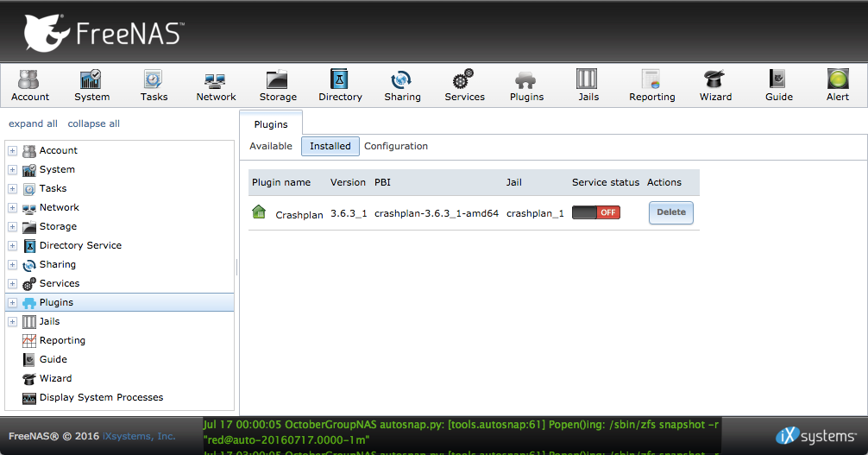Image resolution: width=868 pixels, height=455 pixels.
Task: Click the iXsystems logo in footer
Action: coord(815,436)
